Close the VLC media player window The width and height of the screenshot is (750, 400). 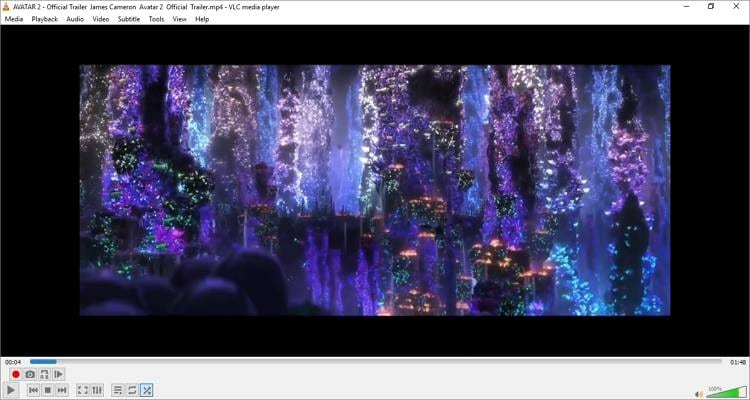click(736, 7)
